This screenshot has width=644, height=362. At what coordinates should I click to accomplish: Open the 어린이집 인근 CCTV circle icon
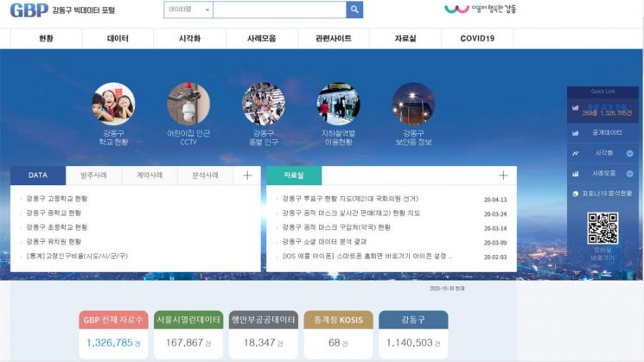[x=188, y=104]
